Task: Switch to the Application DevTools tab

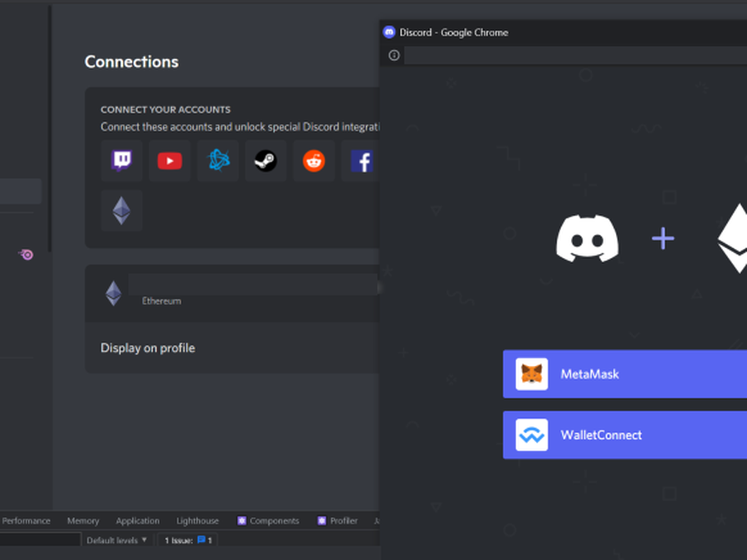Action: point(138,520)
